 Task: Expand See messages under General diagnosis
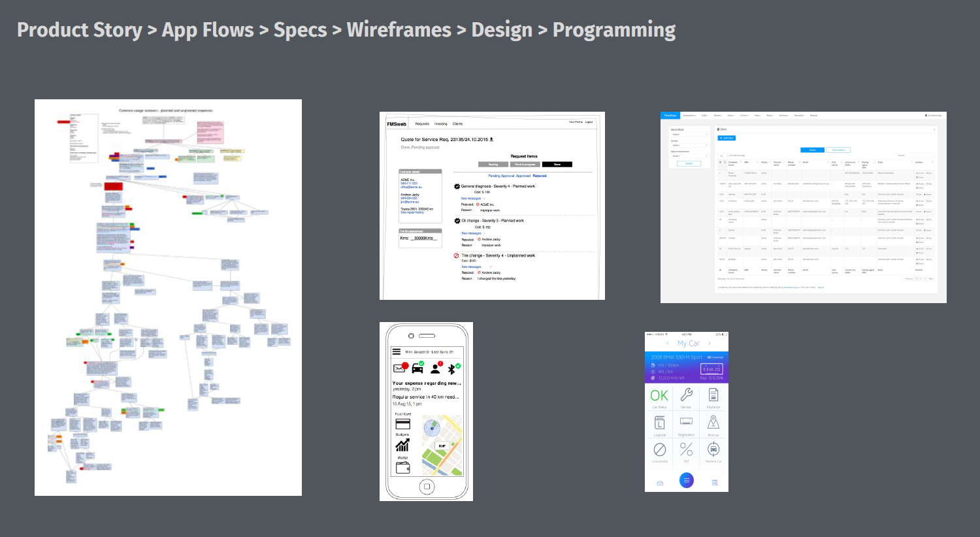pyautogui.click(x=472, y=199)
